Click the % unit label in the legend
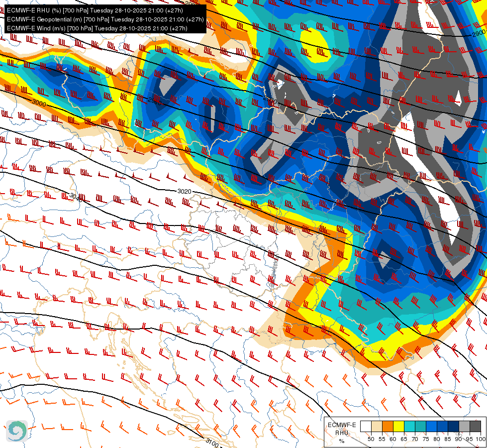Image resolution: width=487 pixels, height=448 pixels. click(x=342, y=441)
